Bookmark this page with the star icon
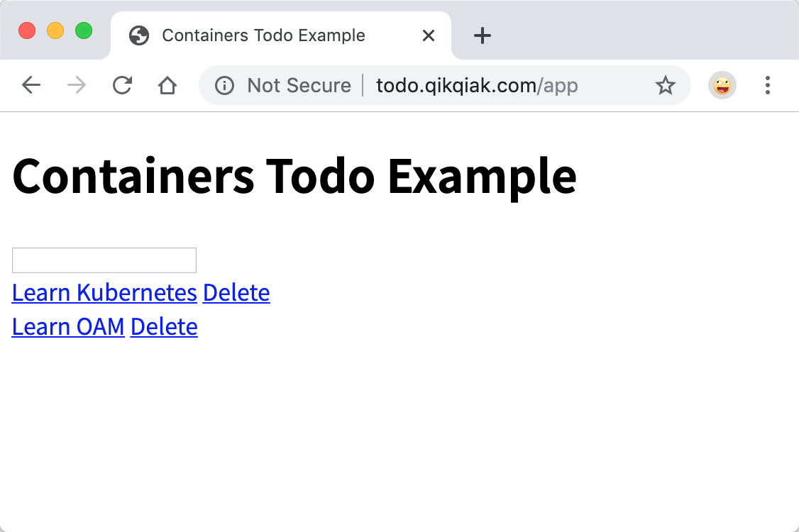 point(665,85)
